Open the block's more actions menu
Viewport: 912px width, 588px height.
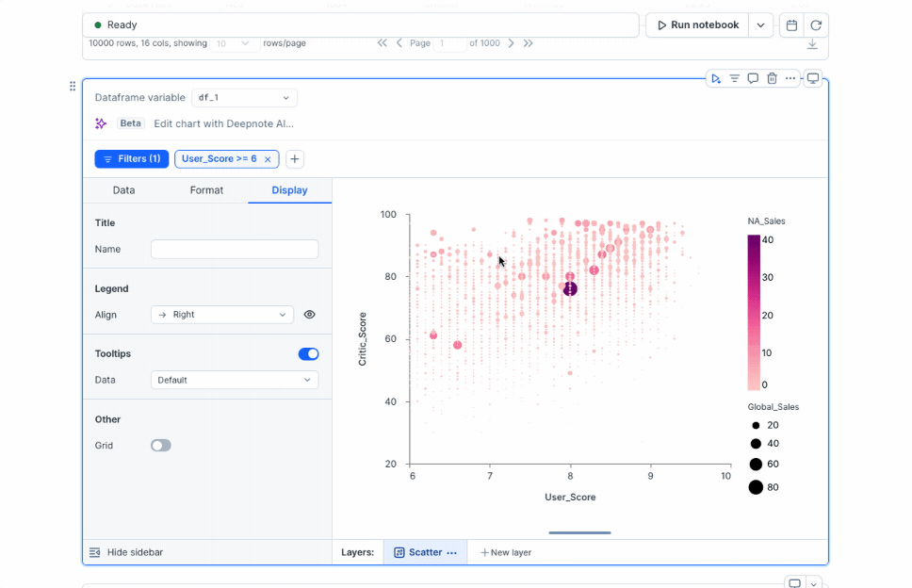(790, 78)
